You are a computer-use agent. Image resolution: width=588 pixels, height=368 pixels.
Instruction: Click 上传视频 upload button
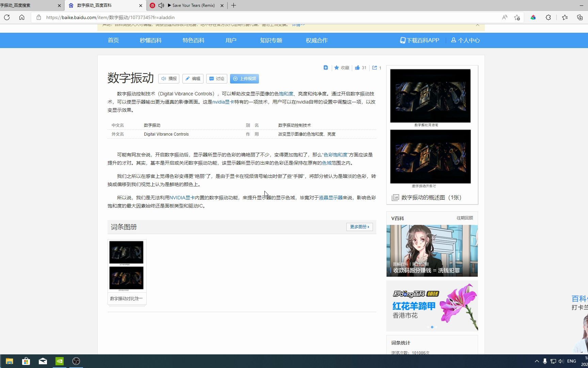244,79
